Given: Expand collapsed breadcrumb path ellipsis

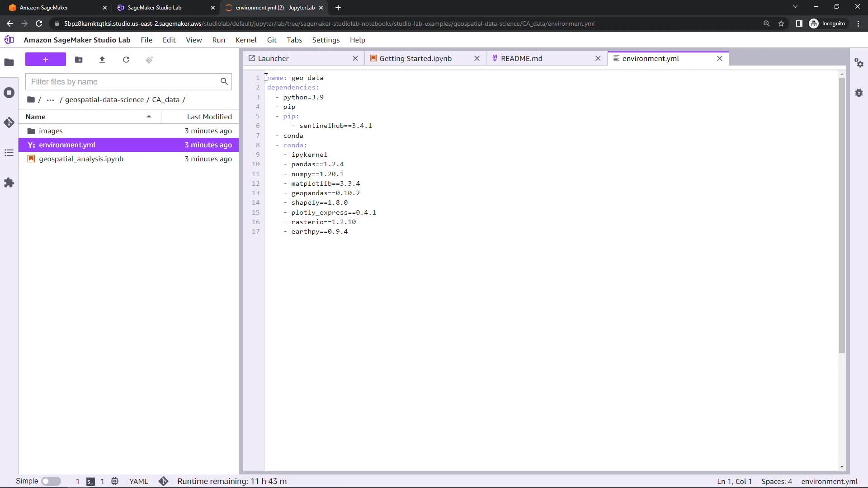Looking at the screenshot, I should pyautogui.click(x=50, y=100).
